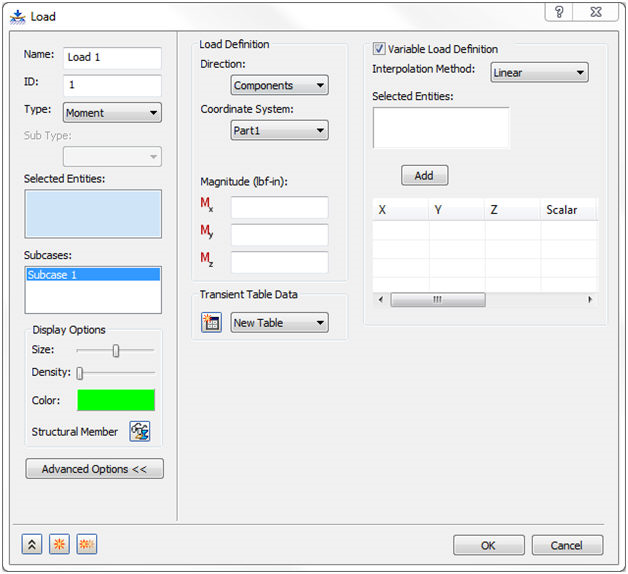Click the Z column header
This screenshot has width=628, height=574.
pyautogui.click(x=512, y=209)
